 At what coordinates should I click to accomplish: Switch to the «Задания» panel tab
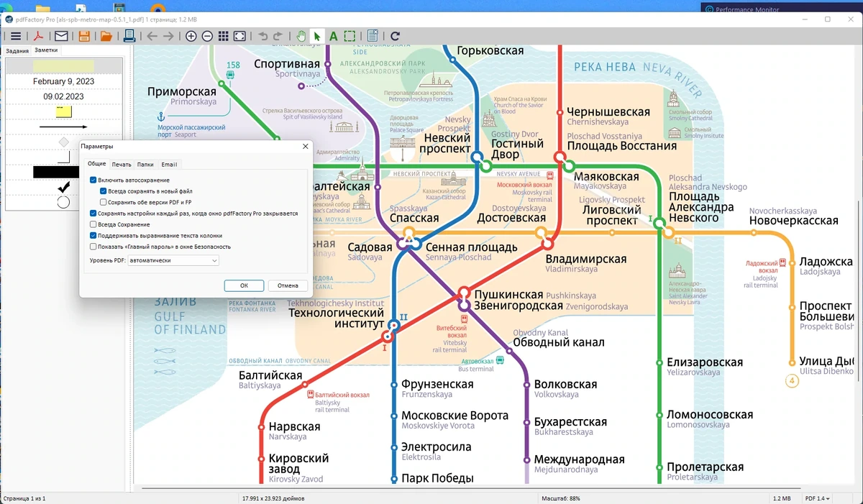pyautogui.click(x=17, y=51)
